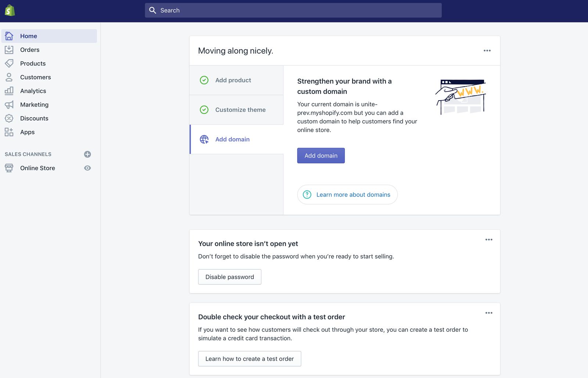Click the checkmark beside Customize theme
588x378 pixels.
coord(204,110)
